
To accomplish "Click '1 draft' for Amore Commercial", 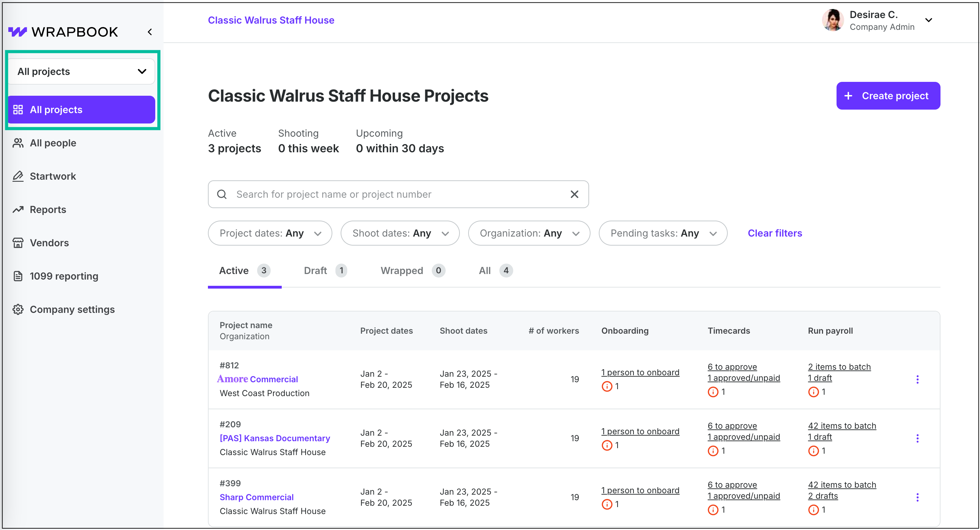I will coord(820,378).
